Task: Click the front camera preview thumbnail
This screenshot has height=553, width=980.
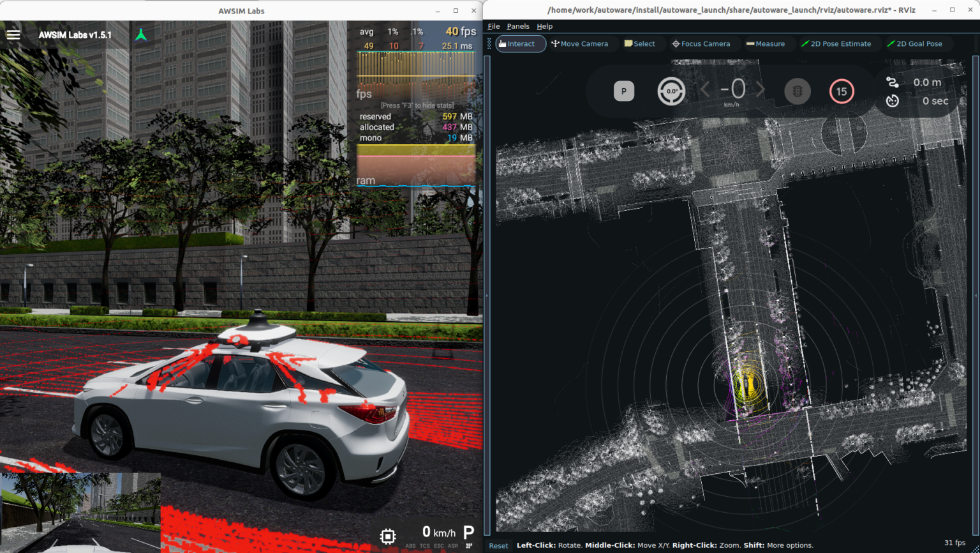Action: coord(80,512)
